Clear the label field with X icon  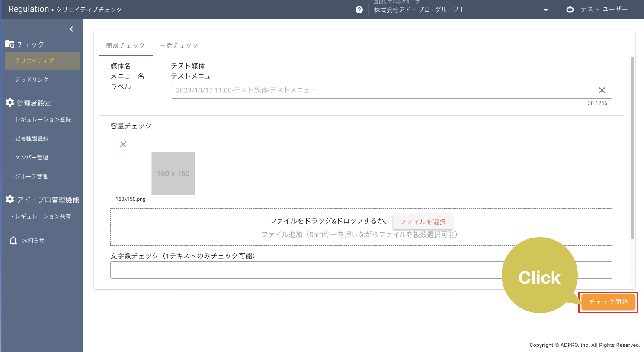pos(602,90)
